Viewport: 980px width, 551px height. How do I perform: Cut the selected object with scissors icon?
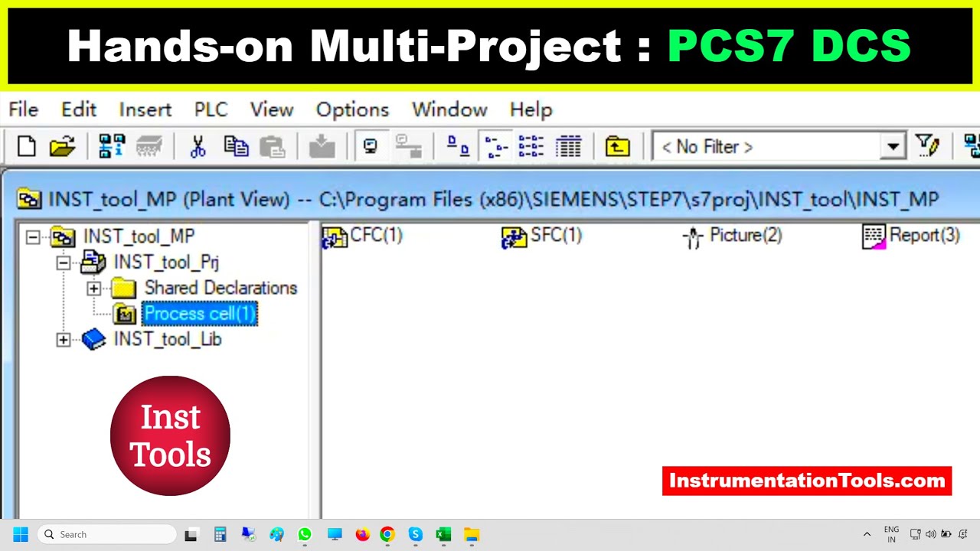(198, 146)
